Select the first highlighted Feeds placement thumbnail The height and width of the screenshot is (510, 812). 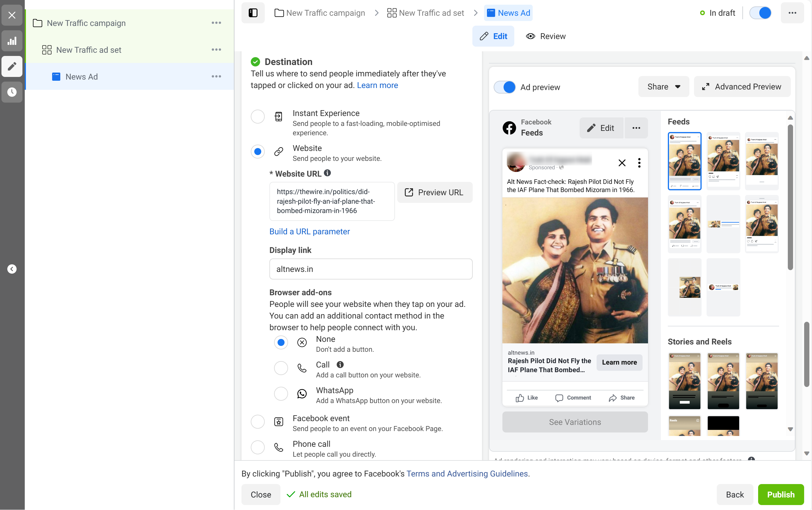[685, 161]
